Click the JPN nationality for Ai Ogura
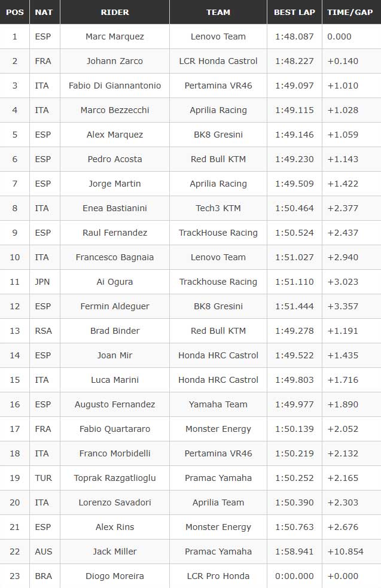The width and height of the screenshot is (381, 588). 43,282
